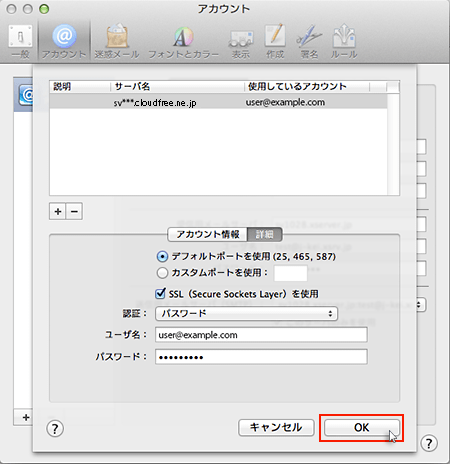Toggle the SSL (Secure Sockets Layer) checkbox
450x464 pixels.
point(160,294)
